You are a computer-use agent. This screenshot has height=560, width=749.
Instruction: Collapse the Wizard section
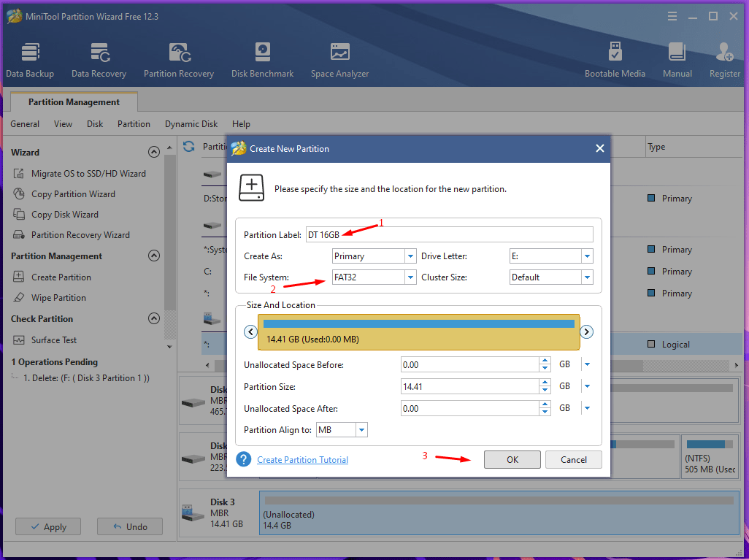click(154, 152)
